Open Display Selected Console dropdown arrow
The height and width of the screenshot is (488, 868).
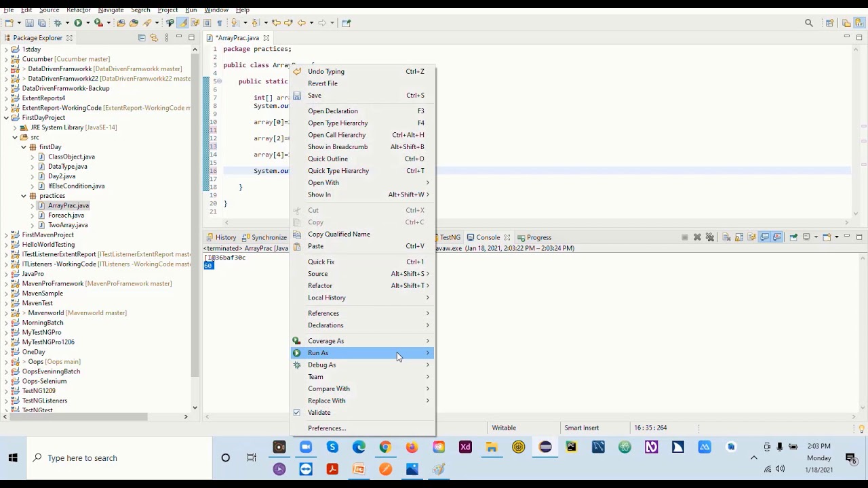[816, 237]
